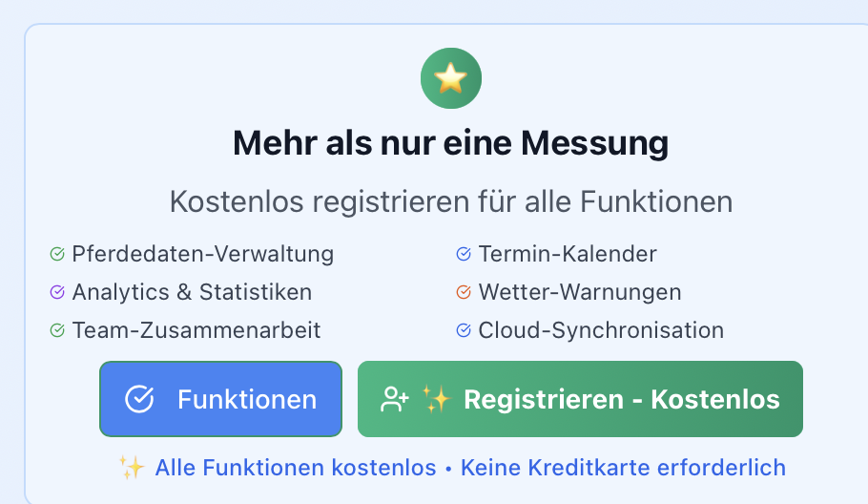This screenshot has width=868, height=504.
Task: Click the Wetter-Warnungen feature label
Action: click(x=580, y=292)
